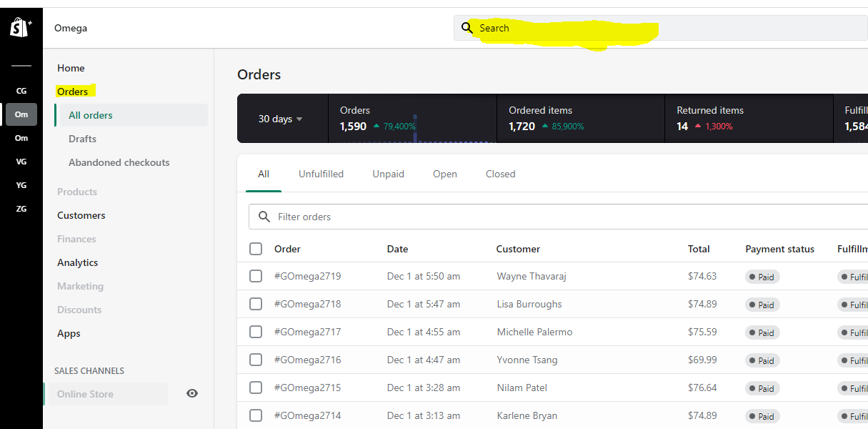
Task: Click the green Orders trend arrow
Action: coord(376,127)
